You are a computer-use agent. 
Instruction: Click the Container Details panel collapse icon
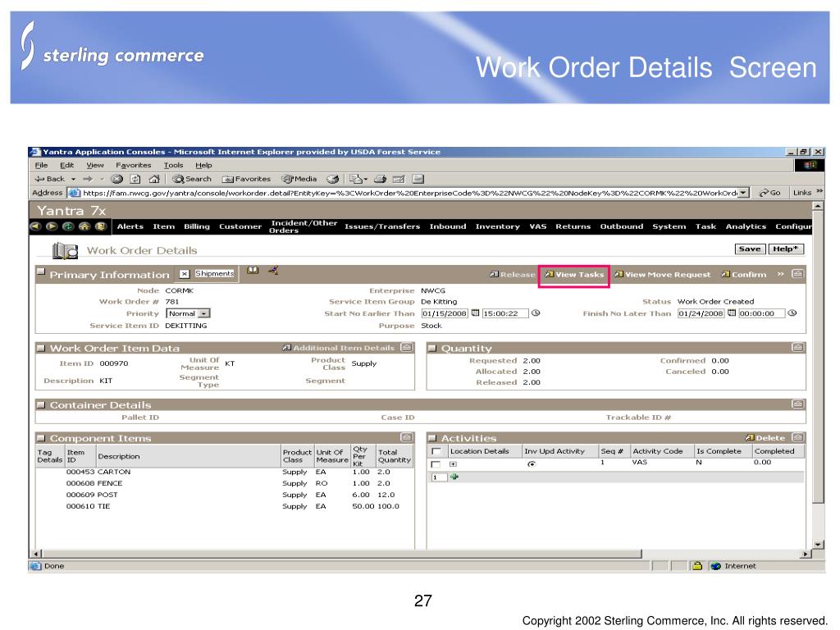tap(797, 404)
